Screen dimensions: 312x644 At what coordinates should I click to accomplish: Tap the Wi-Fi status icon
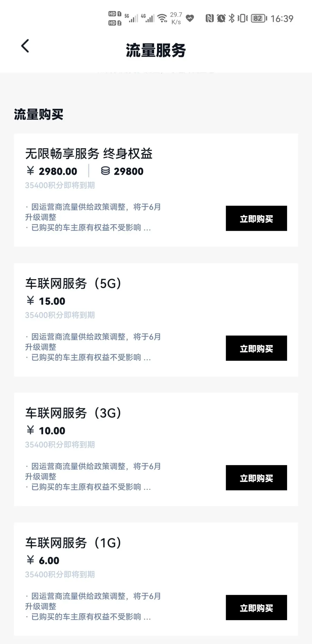(162, 18)
